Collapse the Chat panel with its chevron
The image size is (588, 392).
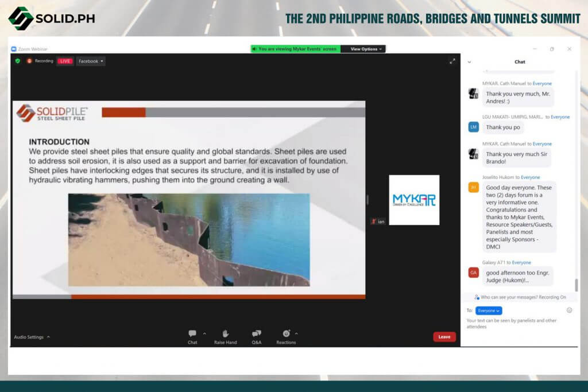pos(470,61)
